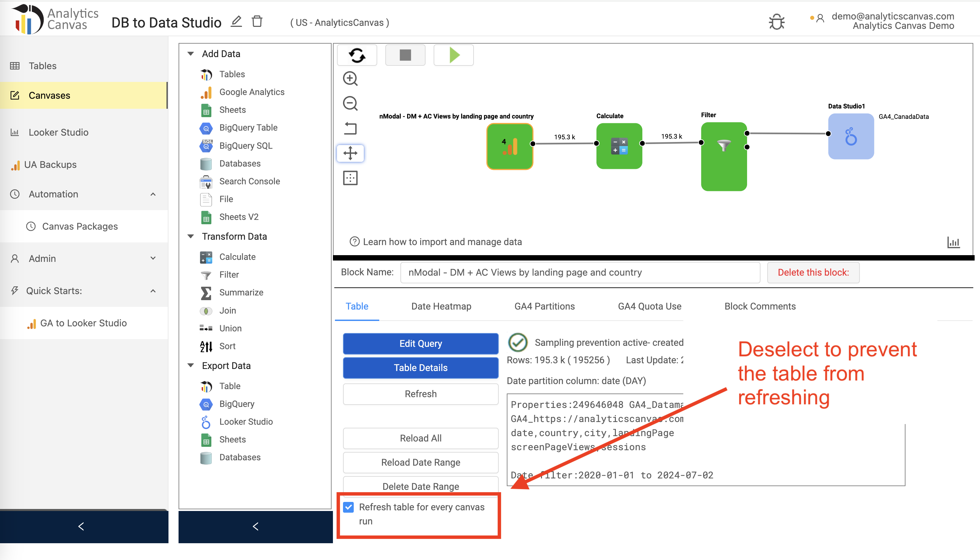The image size is (980, 560).
Task: Collapse the Transform Data section
Action: point(190,237)
